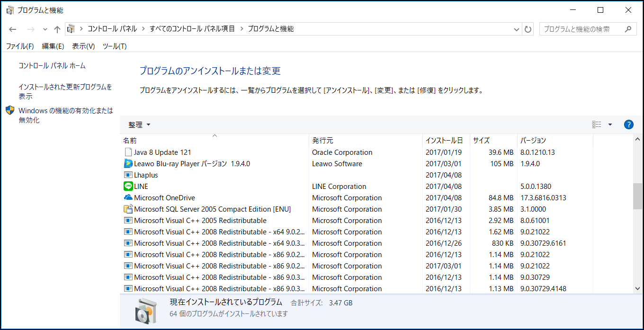Expand the 整理 dropdown menu
This screenshot has width=644, height=330.
point(139,125)
